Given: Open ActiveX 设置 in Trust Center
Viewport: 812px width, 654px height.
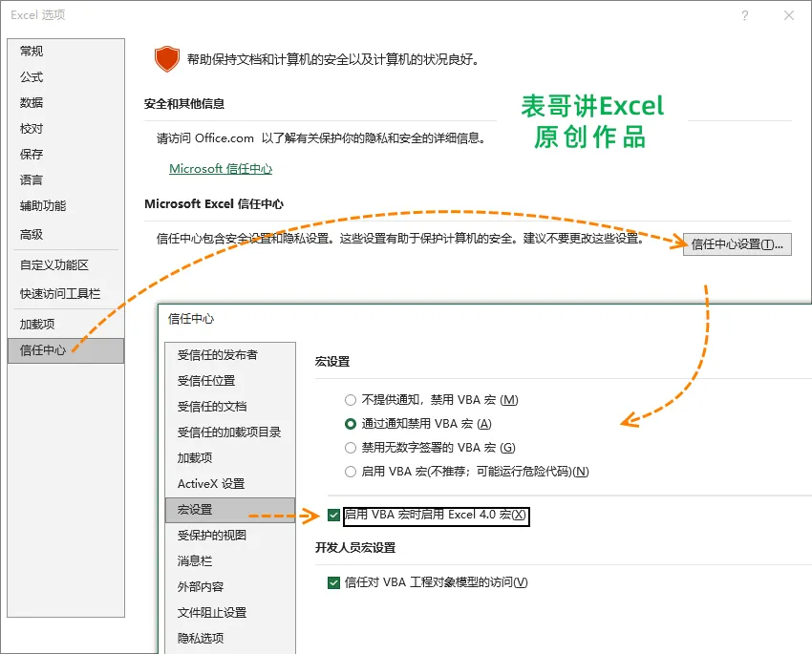Looking at the screenshot, I should point(230,484).
